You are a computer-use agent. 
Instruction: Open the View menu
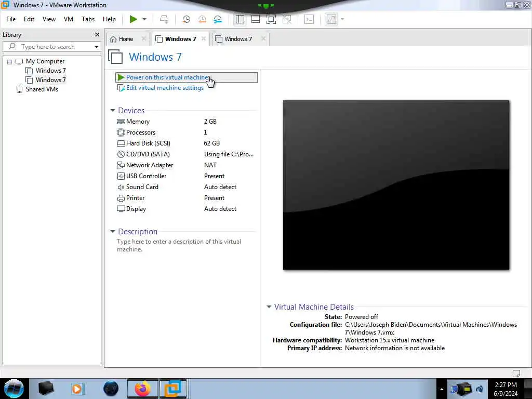coord(49,19)
